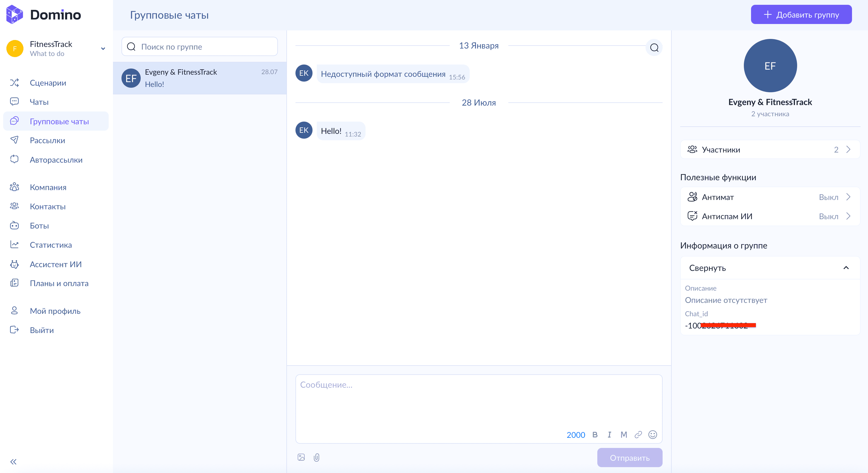The height and width of the screenshot is (473, 868).
Task: Click the yellow F account avatar
Action: click(x=15, y=49)
